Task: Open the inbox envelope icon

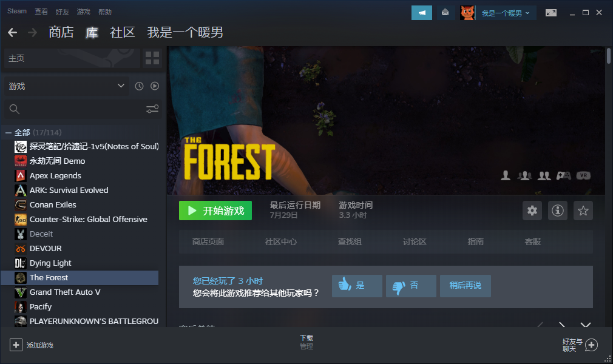Action: point(445,13)
